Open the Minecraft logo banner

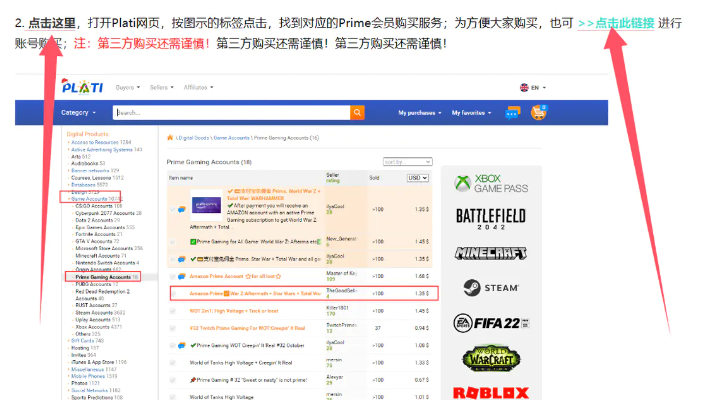[x=491, y=253]
